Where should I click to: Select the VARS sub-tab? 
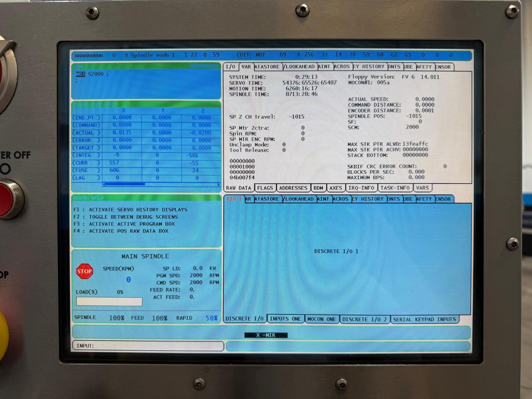(423, 188)
